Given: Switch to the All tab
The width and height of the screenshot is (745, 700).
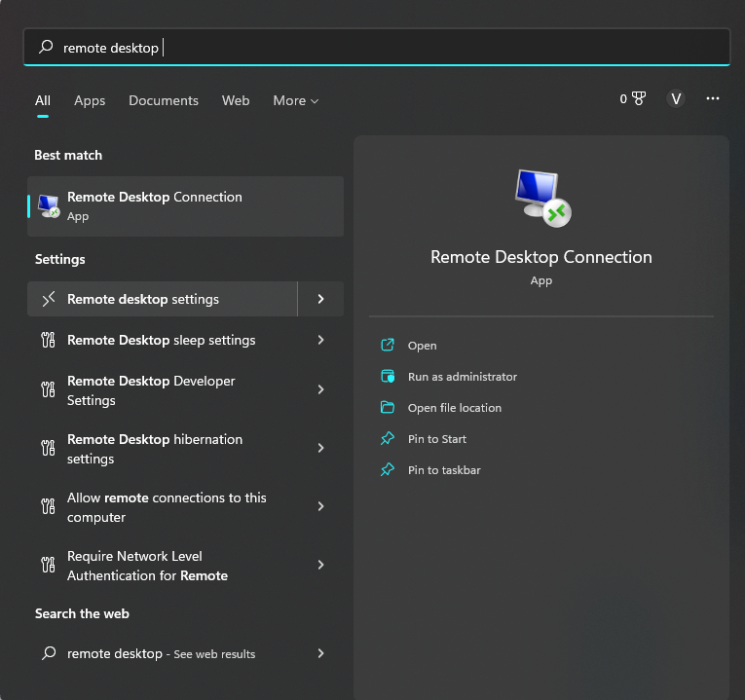Looking at the screenshot, I should 42,100.
